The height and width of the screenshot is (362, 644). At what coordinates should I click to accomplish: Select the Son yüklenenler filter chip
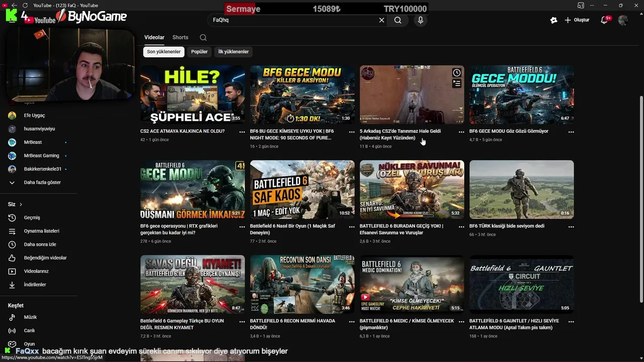tap(164, 52)
